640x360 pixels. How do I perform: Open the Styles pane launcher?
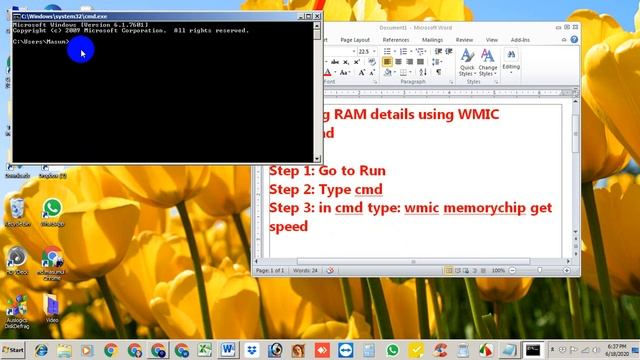pos(496,82)
